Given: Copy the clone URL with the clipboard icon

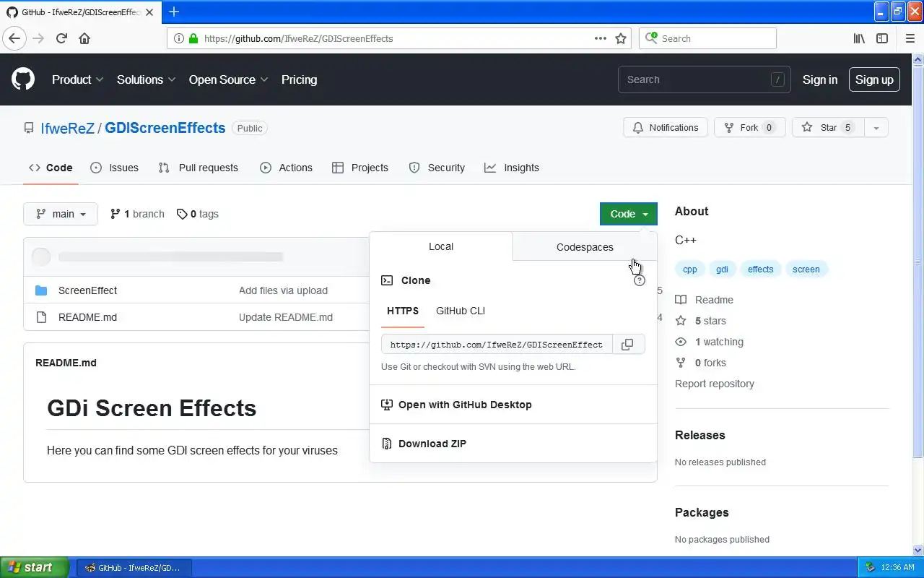Looking at the screenshot, I should (x=628, y=345).
